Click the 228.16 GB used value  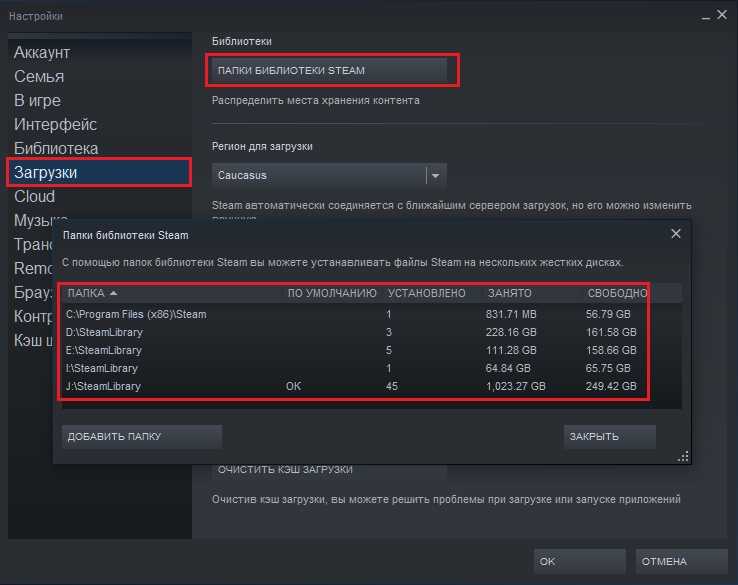click(x=511, y=332)
